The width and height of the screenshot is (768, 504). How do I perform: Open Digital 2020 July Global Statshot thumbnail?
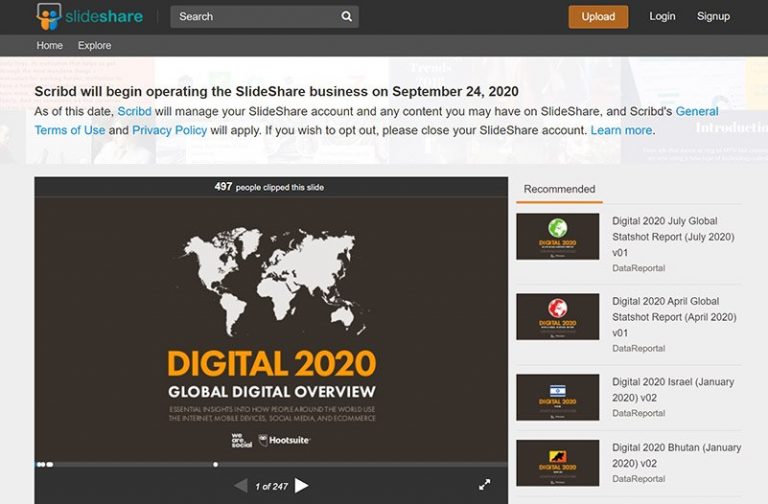tap(557, 237)
